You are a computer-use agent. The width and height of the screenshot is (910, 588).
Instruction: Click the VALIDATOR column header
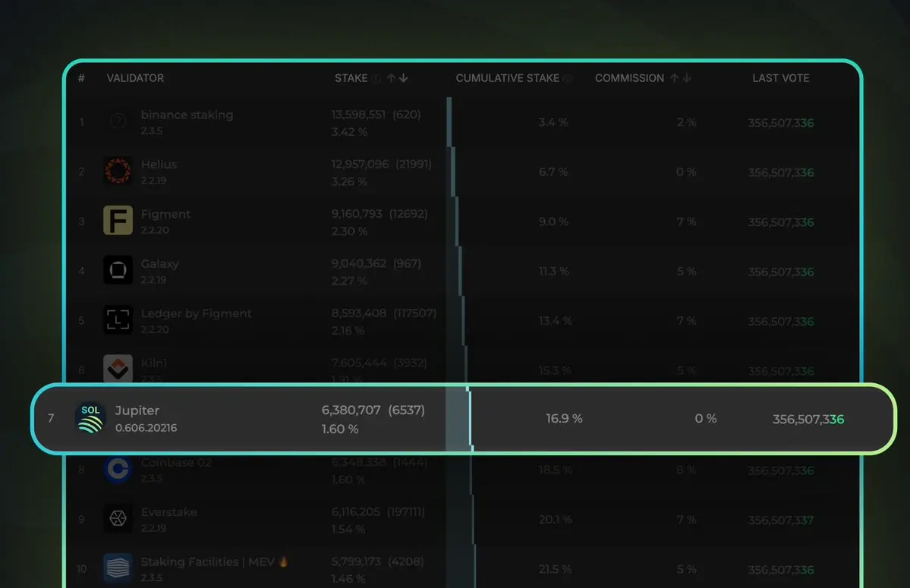[x=135, y=77]
